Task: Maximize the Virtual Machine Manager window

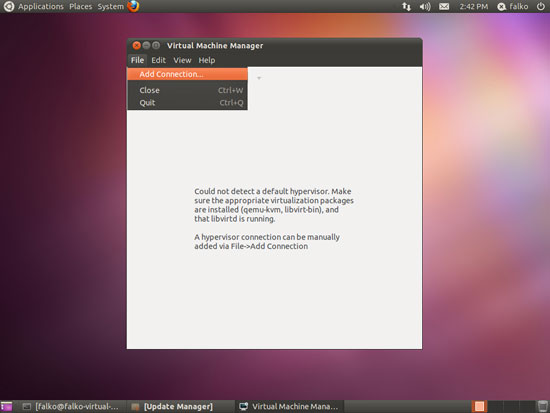Action: [156, 45]
